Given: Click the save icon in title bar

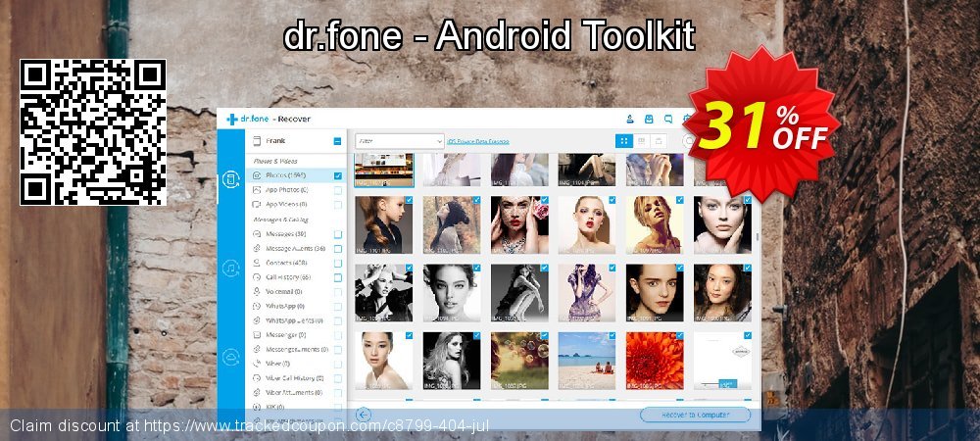Looking at the screenshot, I should pyautogui.click(x=649, y=119).
